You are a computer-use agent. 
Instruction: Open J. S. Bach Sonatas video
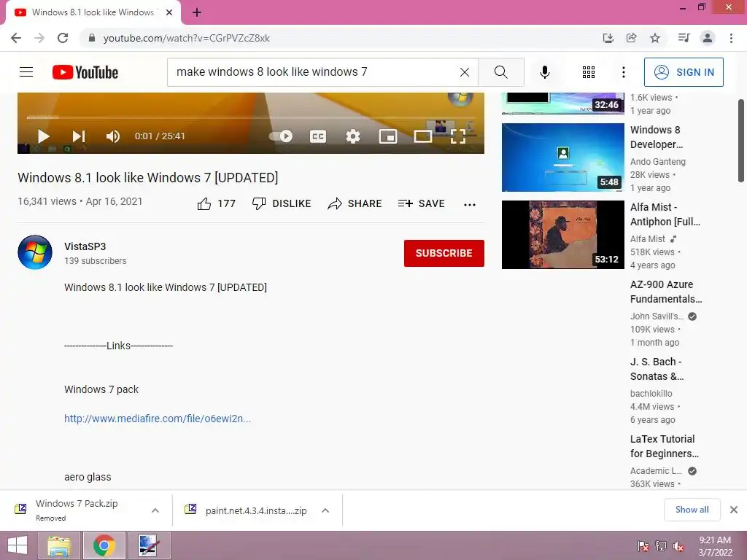point(657,369)
